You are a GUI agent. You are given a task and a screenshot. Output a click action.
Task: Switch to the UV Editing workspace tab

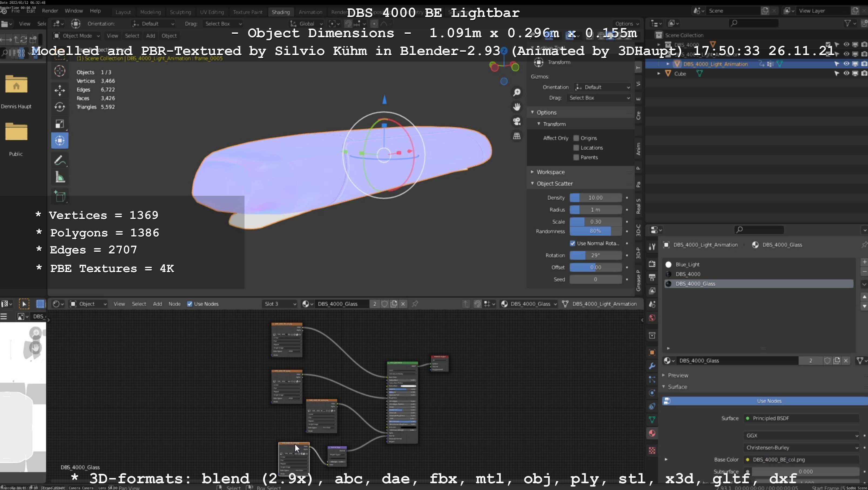pyautogui.click(x=212, y=12)
